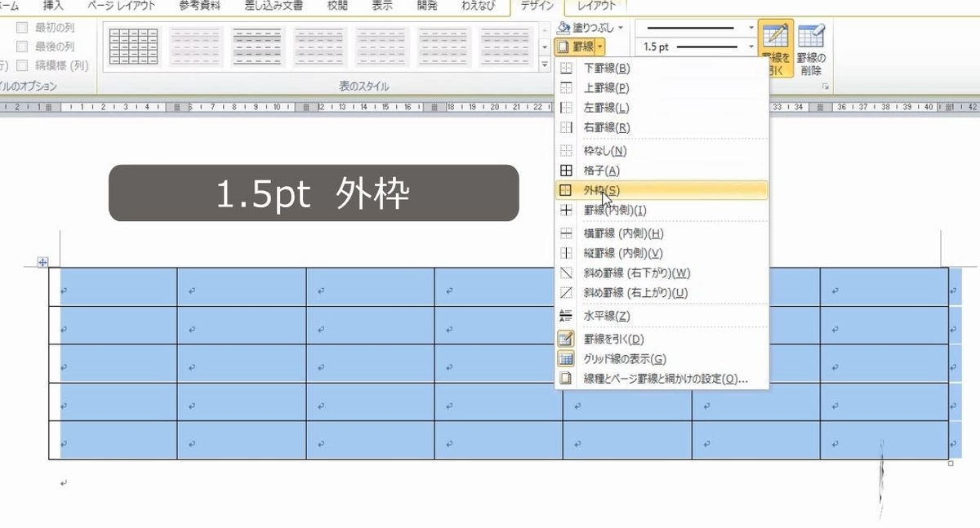Click the 塗りつぶし paint bucket icon
Screen dimensions: 980x528
[563, 27]
